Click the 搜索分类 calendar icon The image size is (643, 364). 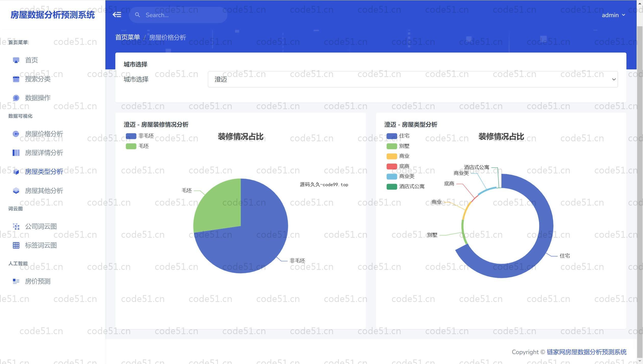coord(16,79)
